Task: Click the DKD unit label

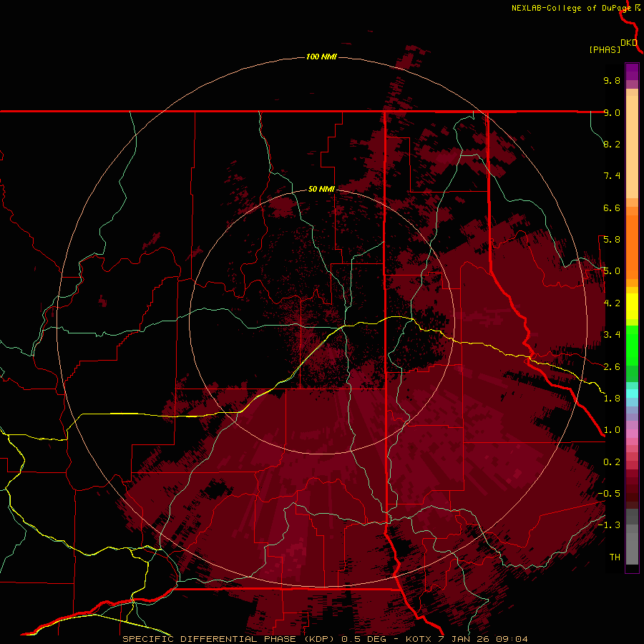Action: [x=629, y=43]
